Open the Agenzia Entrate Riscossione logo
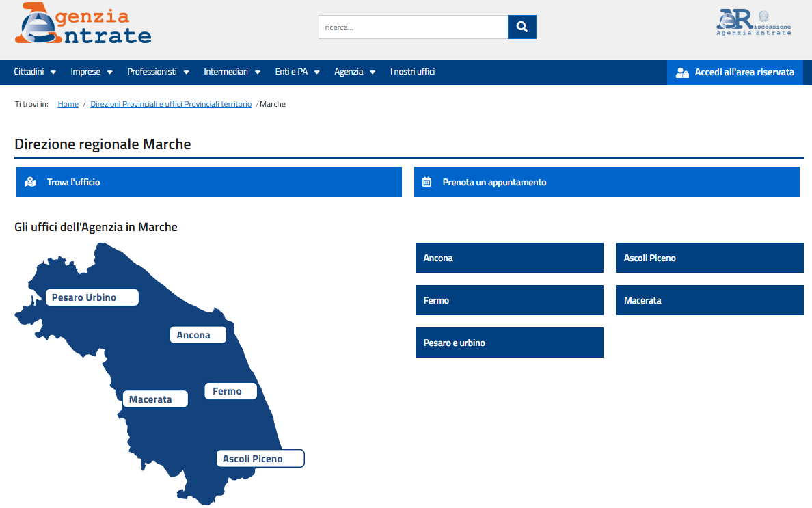The height and width of the screenshot is (508, 812). [x=753, y=23]
